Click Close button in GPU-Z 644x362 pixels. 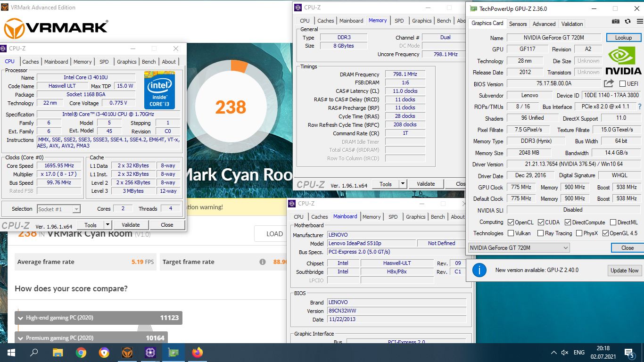(627, 247)
